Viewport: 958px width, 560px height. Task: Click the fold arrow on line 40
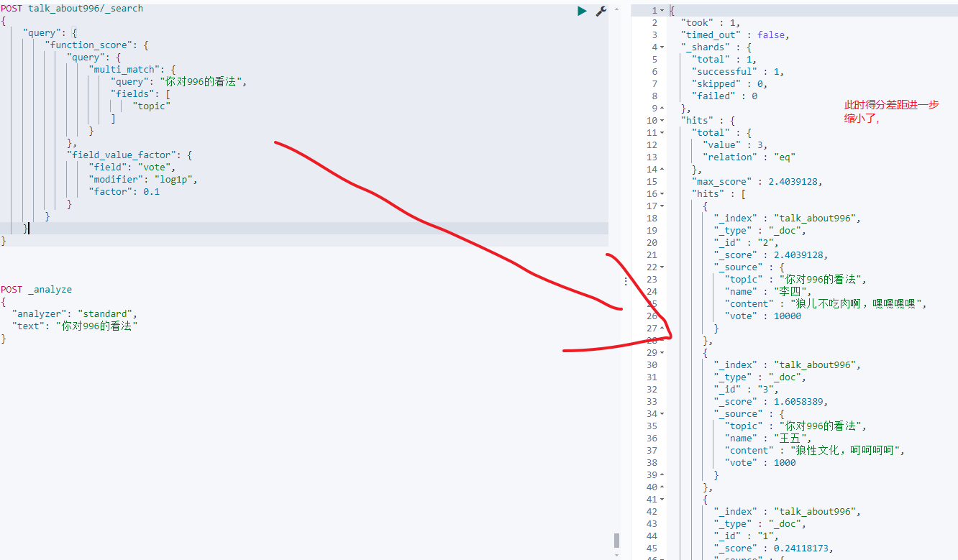click(662, 487)
